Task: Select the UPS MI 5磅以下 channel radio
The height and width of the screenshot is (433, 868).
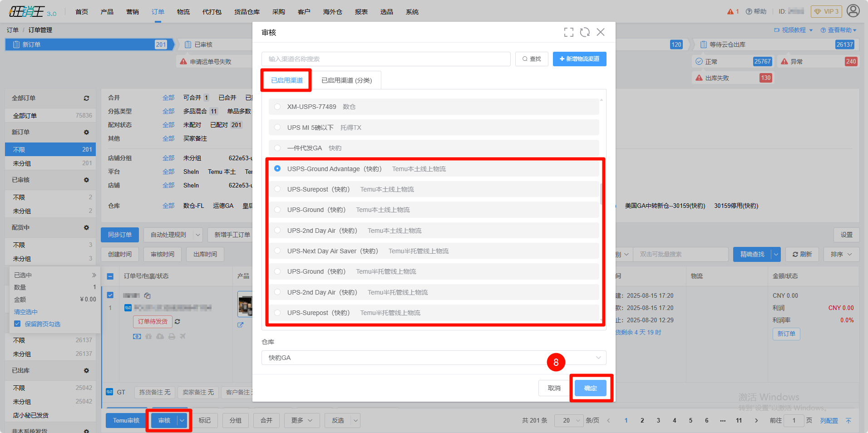Action: click(x=277, y=128)
